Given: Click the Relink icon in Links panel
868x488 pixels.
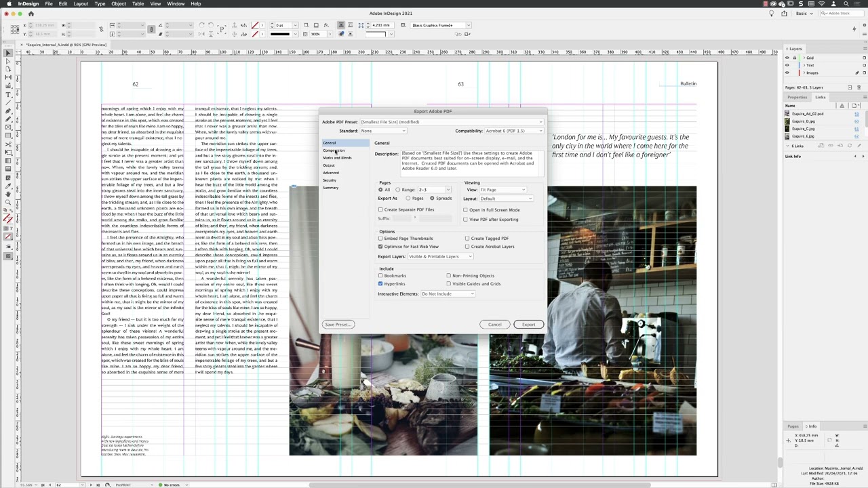Looking at the screenshot, I should [831, 146].
